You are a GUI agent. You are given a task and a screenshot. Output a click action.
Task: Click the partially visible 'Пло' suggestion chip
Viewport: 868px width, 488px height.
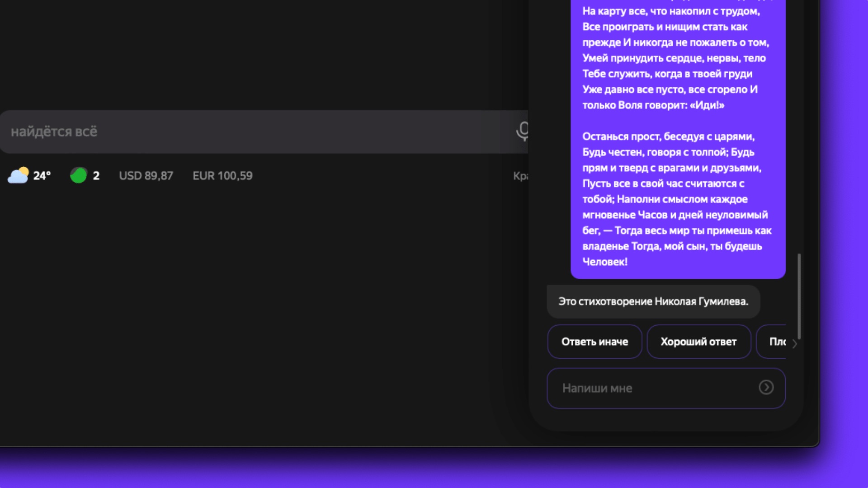[x=772, y=342]
